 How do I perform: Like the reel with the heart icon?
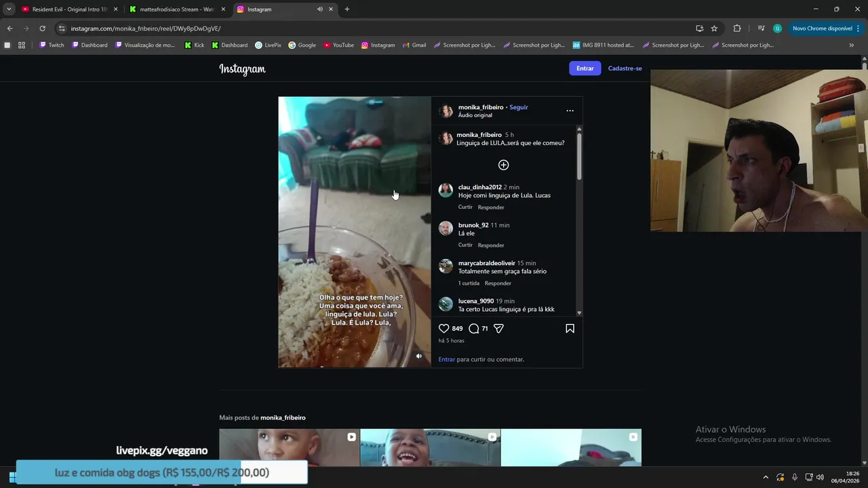click(444, 328)
